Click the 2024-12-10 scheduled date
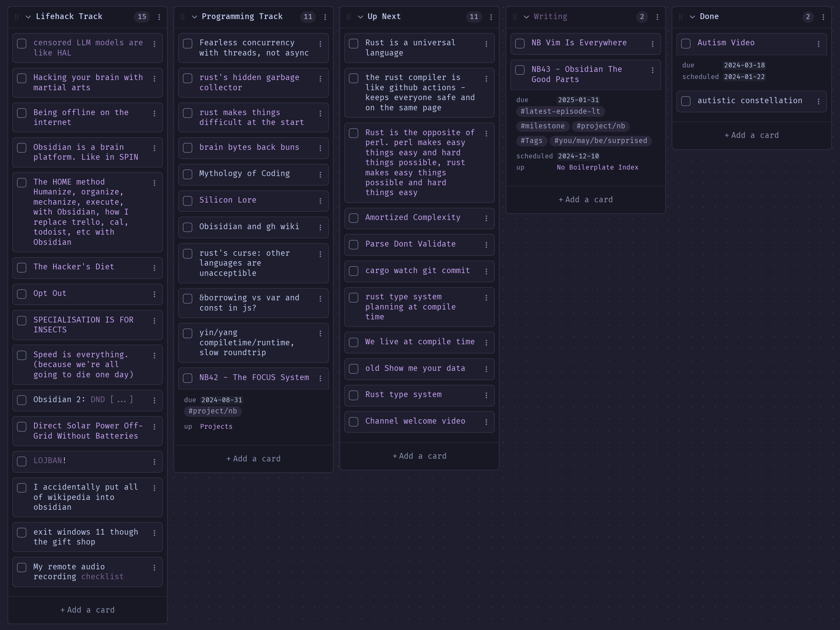The width and height of the screenshot is (840, 630). 578,156
